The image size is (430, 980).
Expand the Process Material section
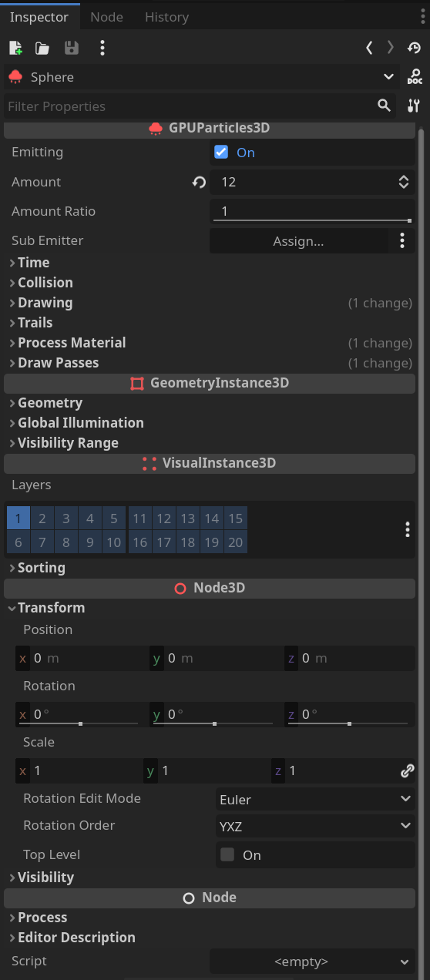(72, 343)
